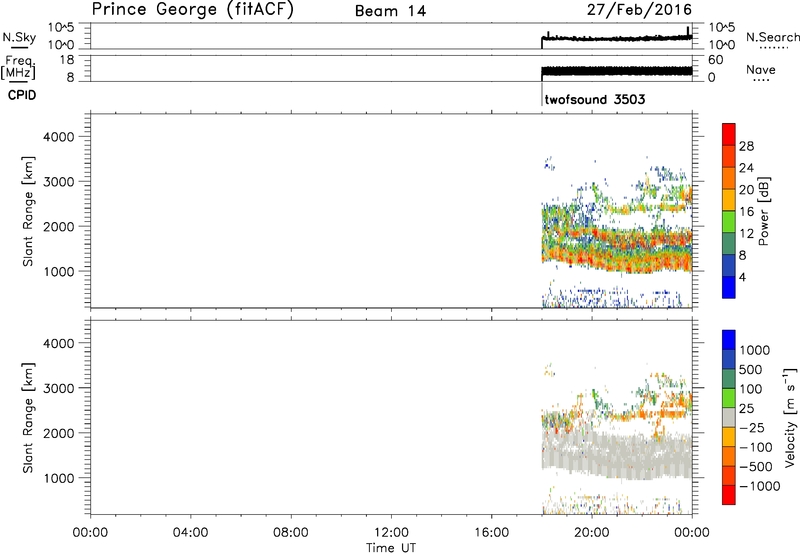
Task: Click the Time UT axis label
Action: [x=391, y=548]
